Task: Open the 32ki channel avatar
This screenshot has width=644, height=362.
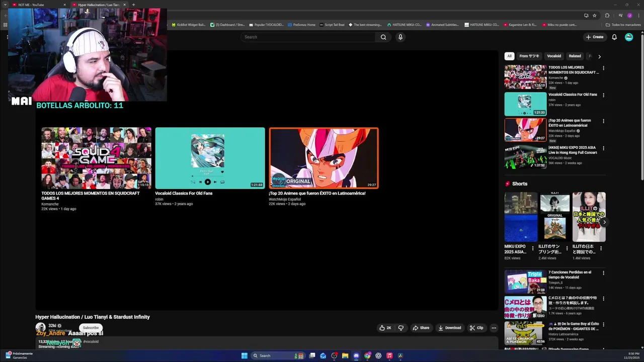Action: [x=40, y=327]
